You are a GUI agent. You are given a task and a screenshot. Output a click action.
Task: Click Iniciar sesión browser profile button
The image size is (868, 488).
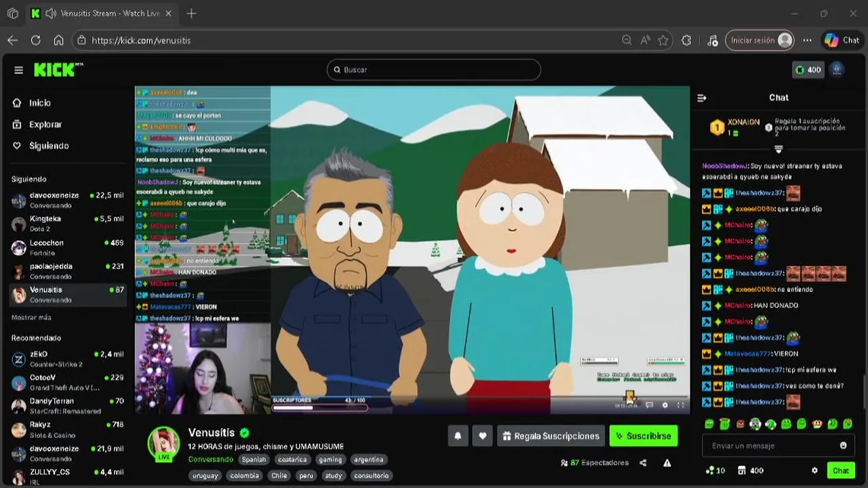(759, 41)
